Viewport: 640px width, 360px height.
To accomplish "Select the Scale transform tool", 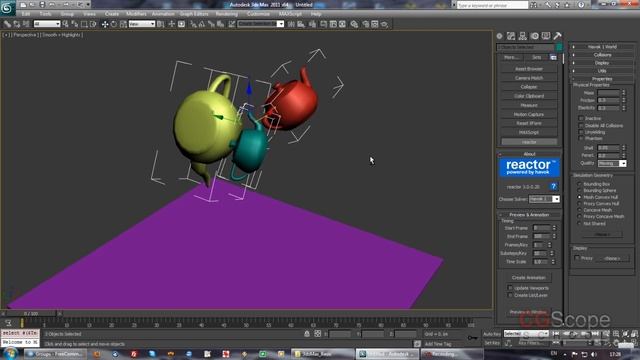I will pos(123,24).
